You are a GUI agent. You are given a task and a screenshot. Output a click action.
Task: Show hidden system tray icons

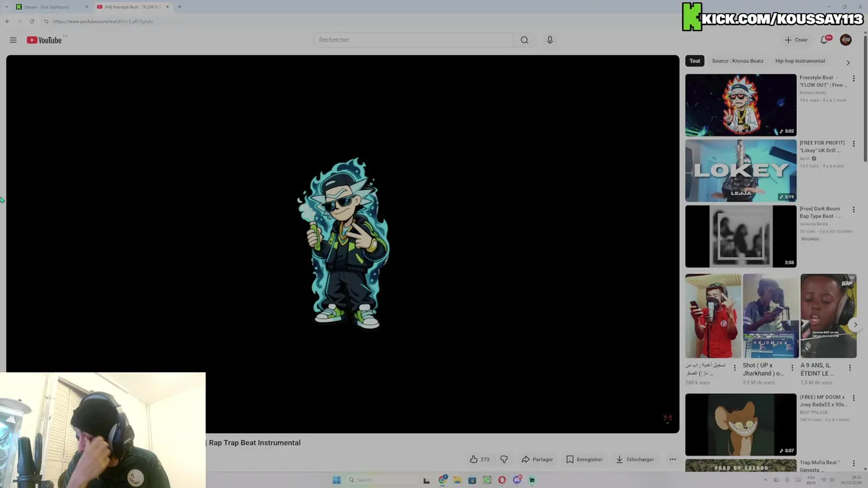point(766,480)
